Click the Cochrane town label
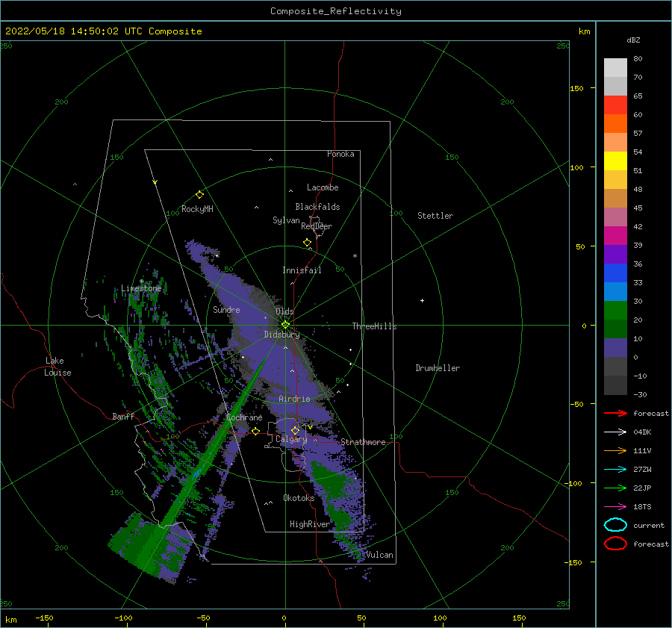 coord(244,417)
